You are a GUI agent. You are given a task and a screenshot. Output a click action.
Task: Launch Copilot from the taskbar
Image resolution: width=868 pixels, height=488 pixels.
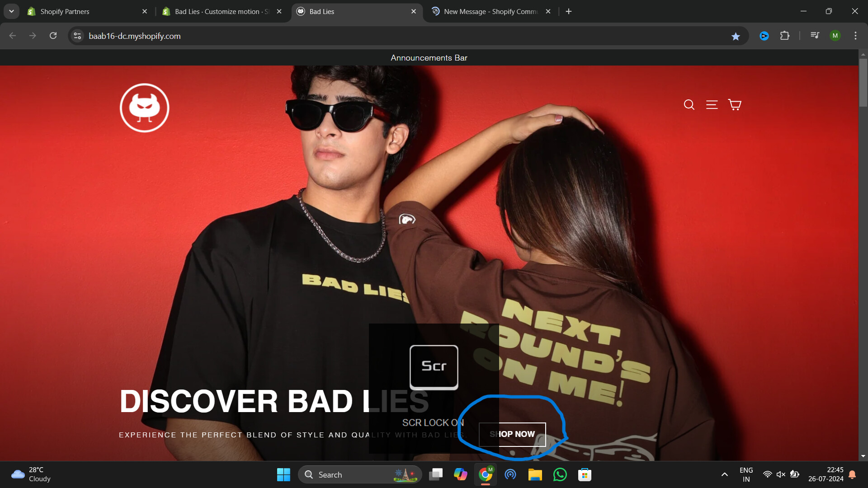460,474
